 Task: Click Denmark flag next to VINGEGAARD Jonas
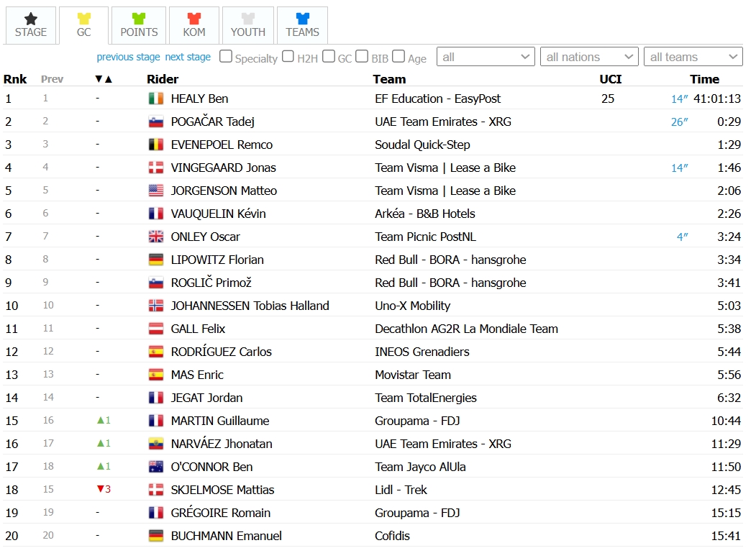[156, 168]
